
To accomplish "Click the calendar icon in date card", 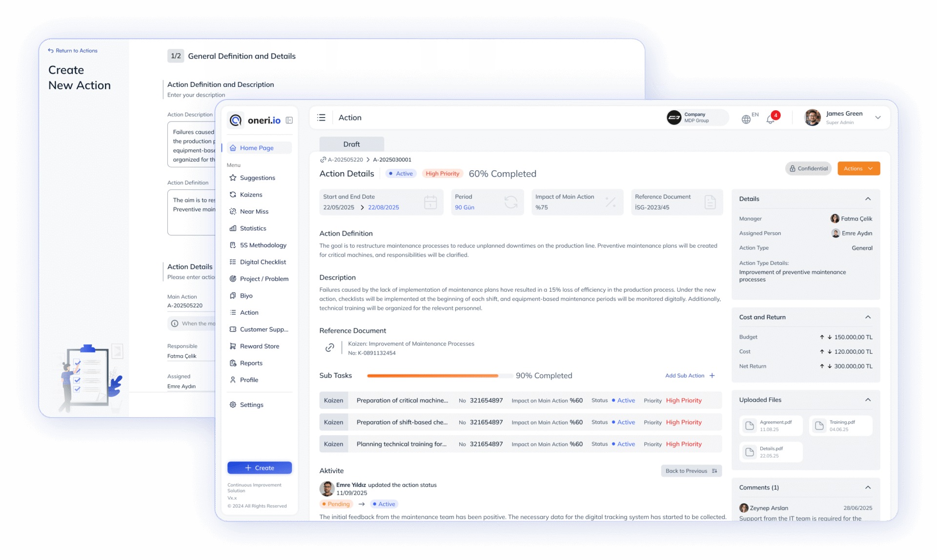I will (x=430, y=202).
